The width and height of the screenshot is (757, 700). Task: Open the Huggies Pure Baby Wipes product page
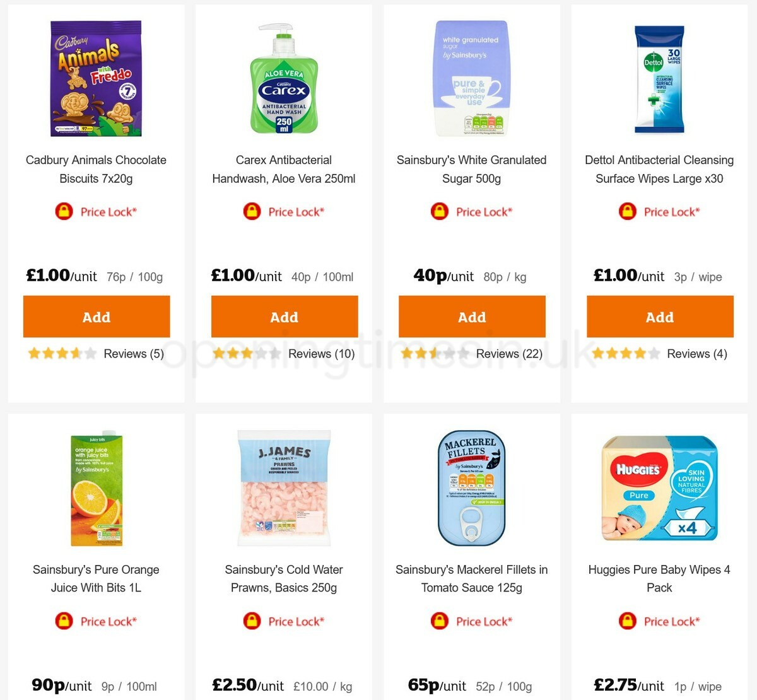(659, 578)
